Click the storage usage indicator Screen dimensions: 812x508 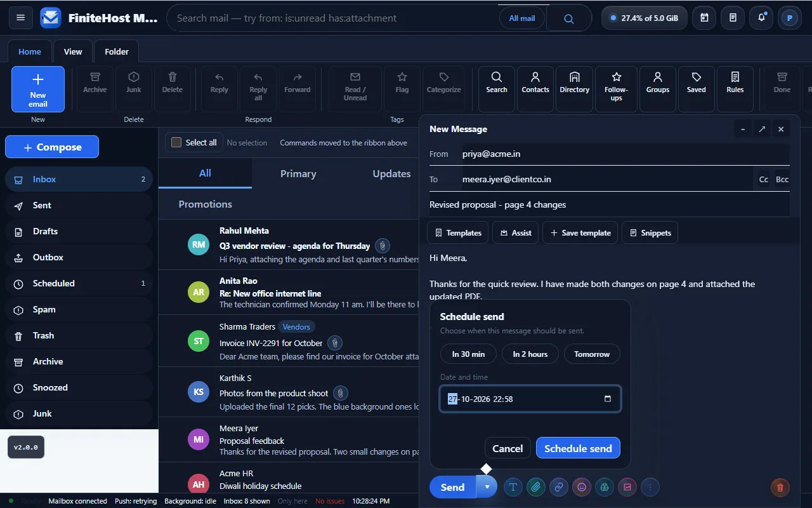pyautogui.click(x=644, y=18)
